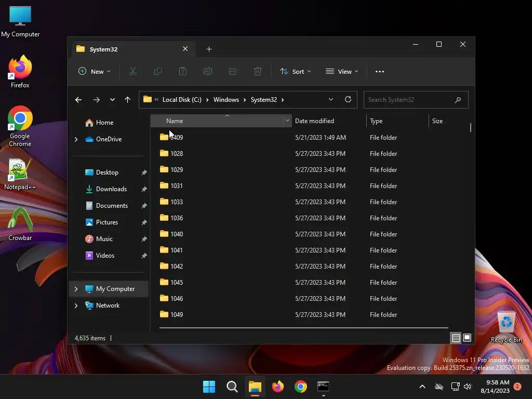This screenshot has width=532, height=399.
Task: Click the Share icon in toolbar
Action: coord(233,71)
